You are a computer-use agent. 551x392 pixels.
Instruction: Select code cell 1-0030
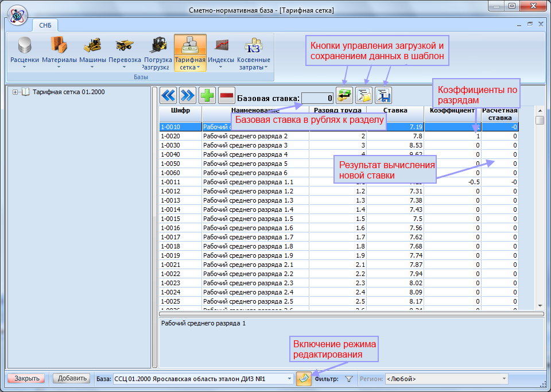pyautogui.click(x=181, y=145)
